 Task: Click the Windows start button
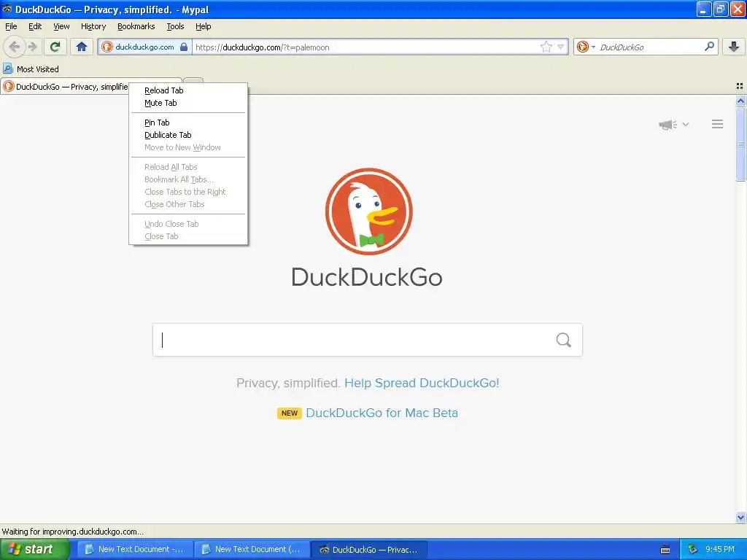pos(34,549)
